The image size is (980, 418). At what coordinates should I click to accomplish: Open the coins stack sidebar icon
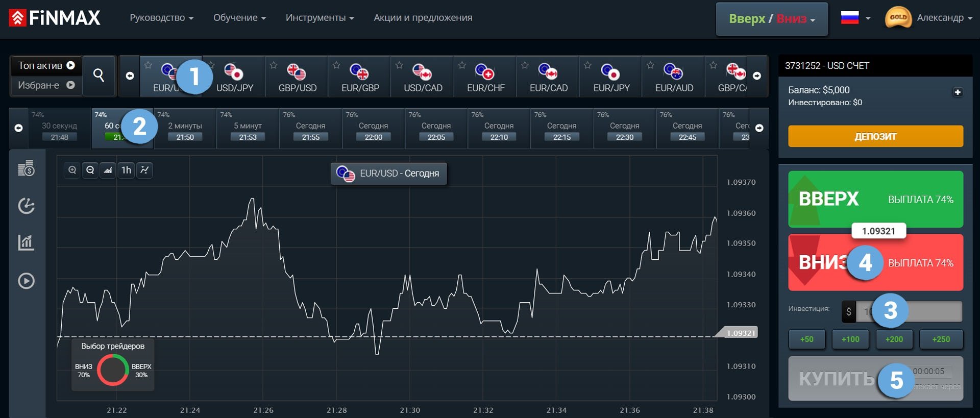pyautogui.click(x=26, y=168)
